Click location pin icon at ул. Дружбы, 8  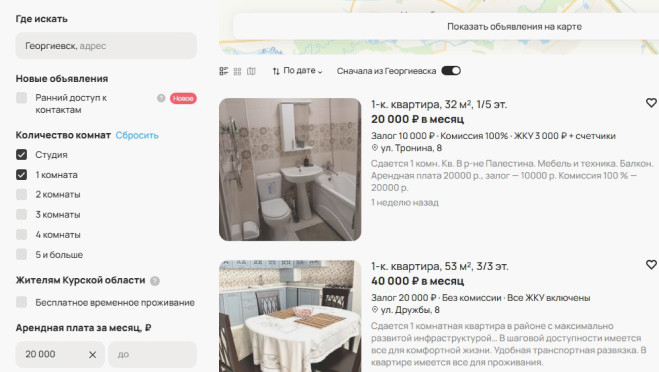coord(375,310)
